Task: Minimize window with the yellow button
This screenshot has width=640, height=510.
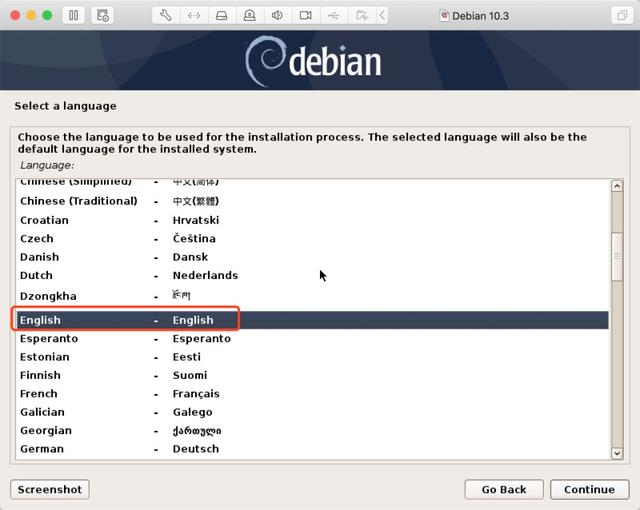Action: (31, 16)
